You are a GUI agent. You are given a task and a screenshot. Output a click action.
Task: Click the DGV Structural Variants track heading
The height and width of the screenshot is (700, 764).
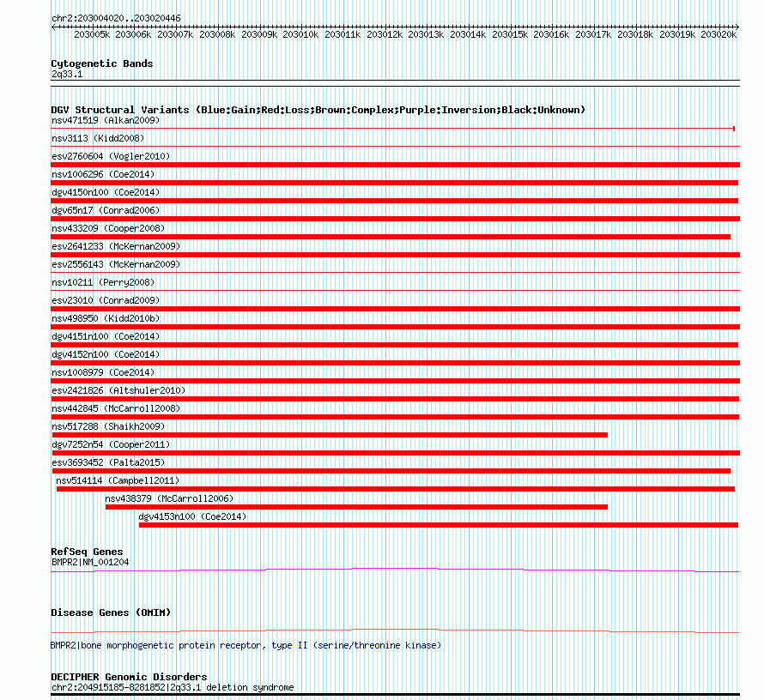tap(318, 110)
